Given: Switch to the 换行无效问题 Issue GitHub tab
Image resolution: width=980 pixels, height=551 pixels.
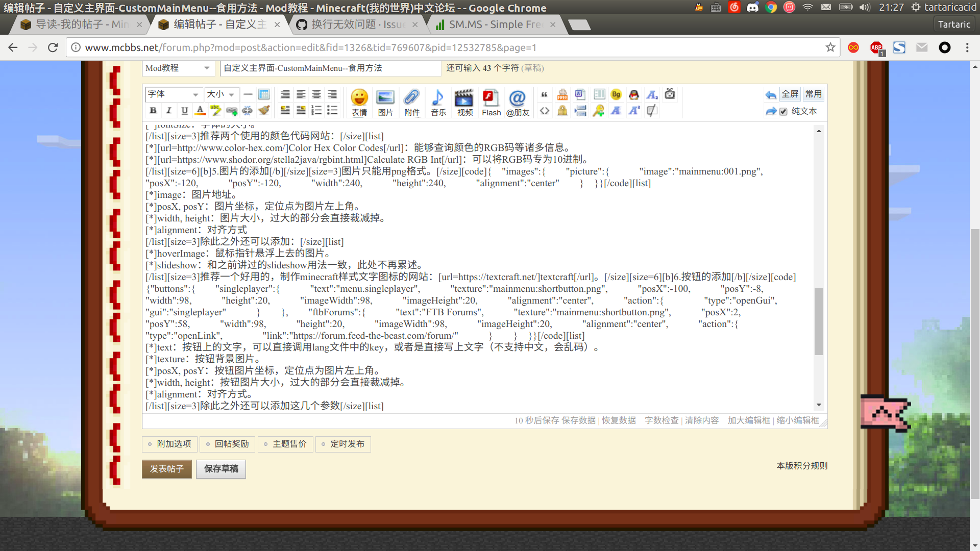Looking at the screenshot, I should click(x=357, y=24).
